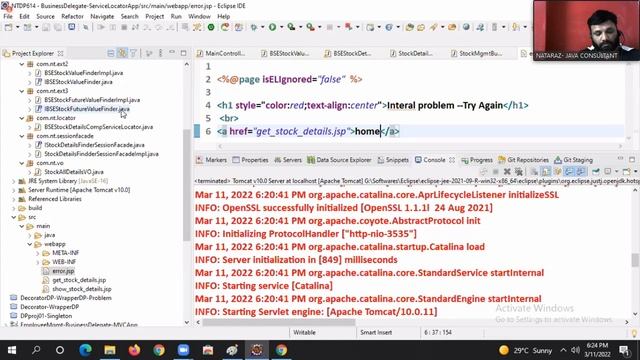Click the green Debug run toolbar icon
The image size is (640, 360).
coord(211,27)
